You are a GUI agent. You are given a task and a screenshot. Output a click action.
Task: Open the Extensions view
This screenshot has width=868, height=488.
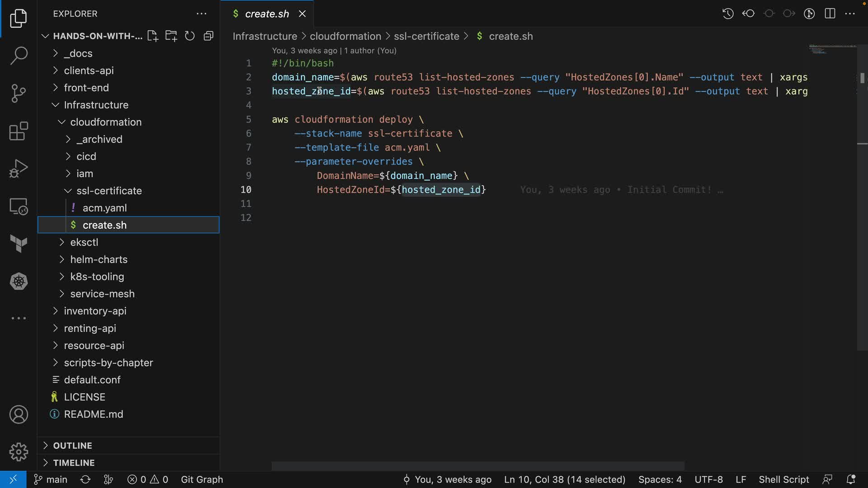pos(19,131)
